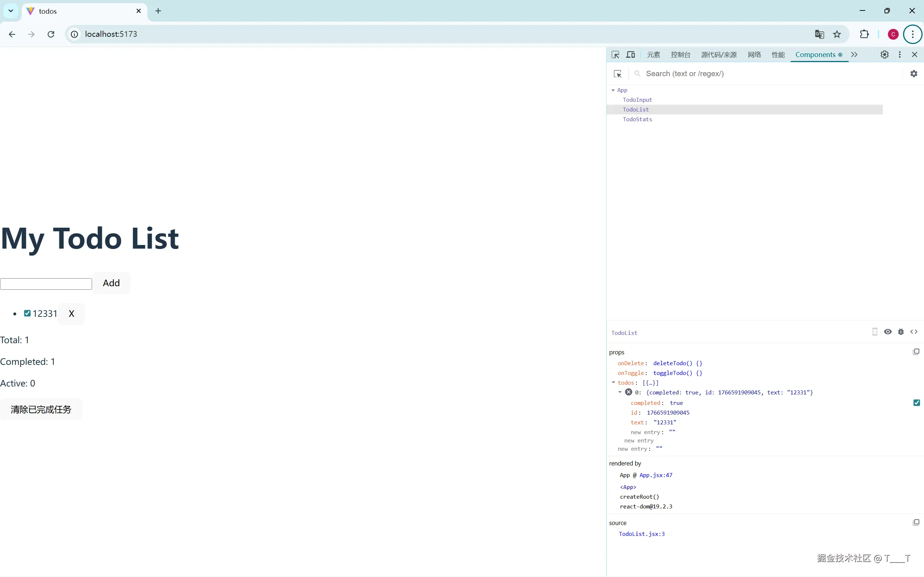
Task: Click the Add button
Action: (111, 283)
